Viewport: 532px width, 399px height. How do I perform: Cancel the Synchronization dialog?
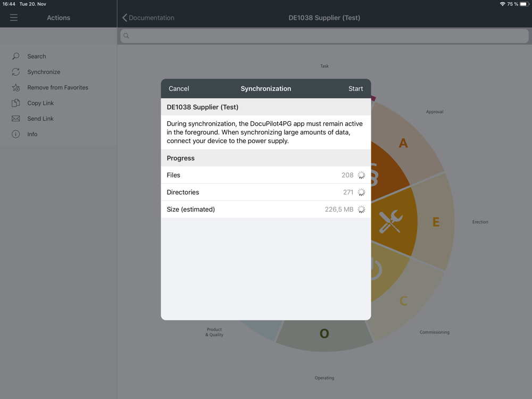pyautogui.click(x=179, y=88)
